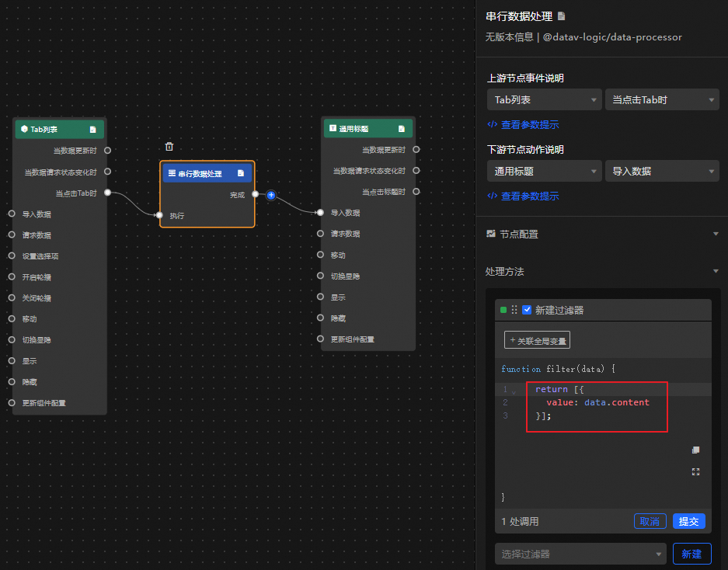The height and width of the screenshot is (570, 728).
Task: Click the 关闭轮播 port on Tab列表
Action: [12, 297]
